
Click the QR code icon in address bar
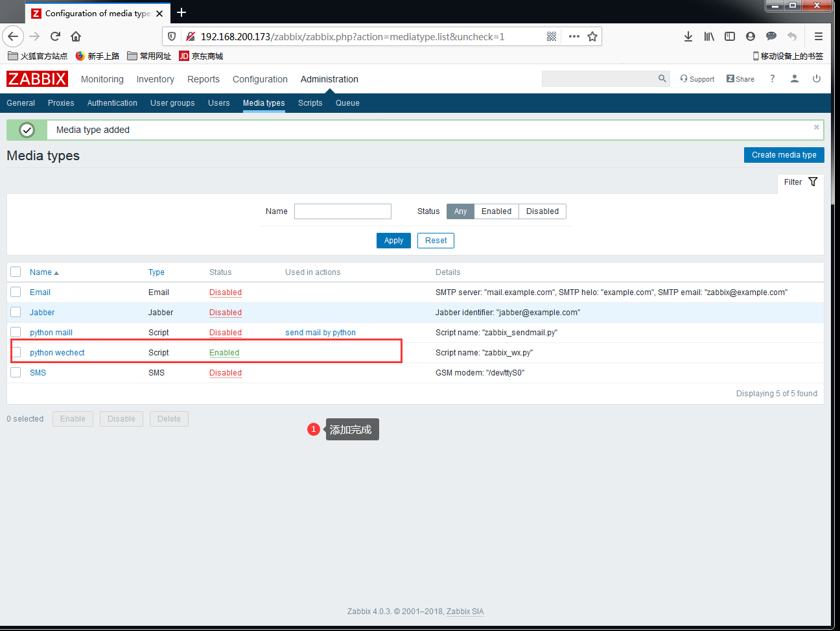(x=552, y=36)
